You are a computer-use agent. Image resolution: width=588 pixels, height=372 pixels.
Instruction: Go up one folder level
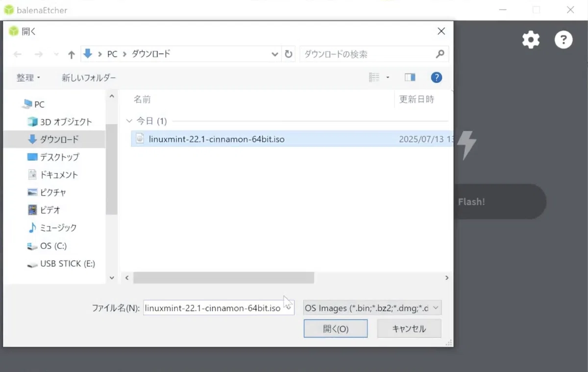click(x=71, y=54)
